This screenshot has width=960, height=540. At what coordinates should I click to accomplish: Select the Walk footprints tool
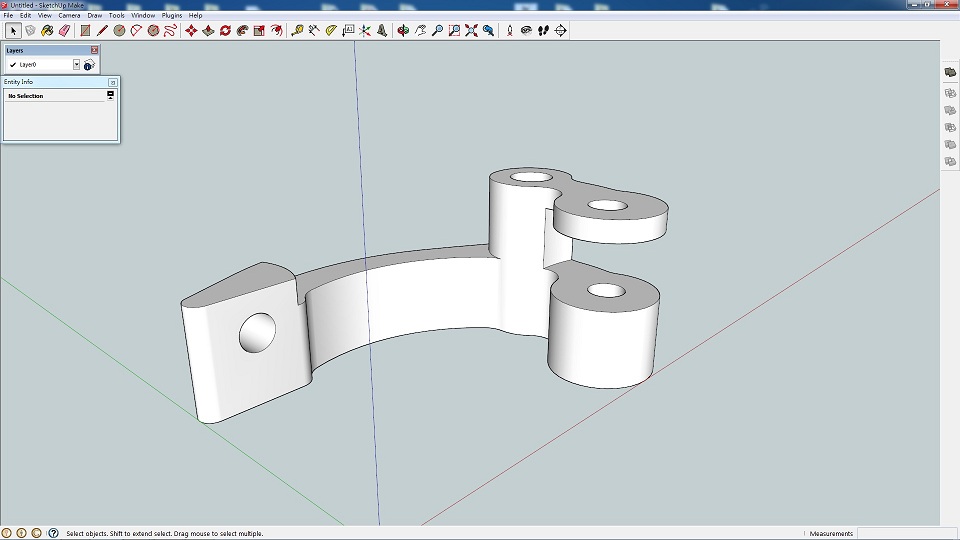[x=543, y=30]
